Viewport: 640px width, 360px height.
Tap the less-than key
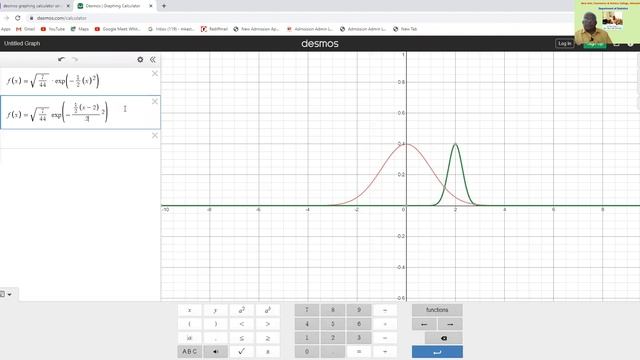click(x=242, y=324)
